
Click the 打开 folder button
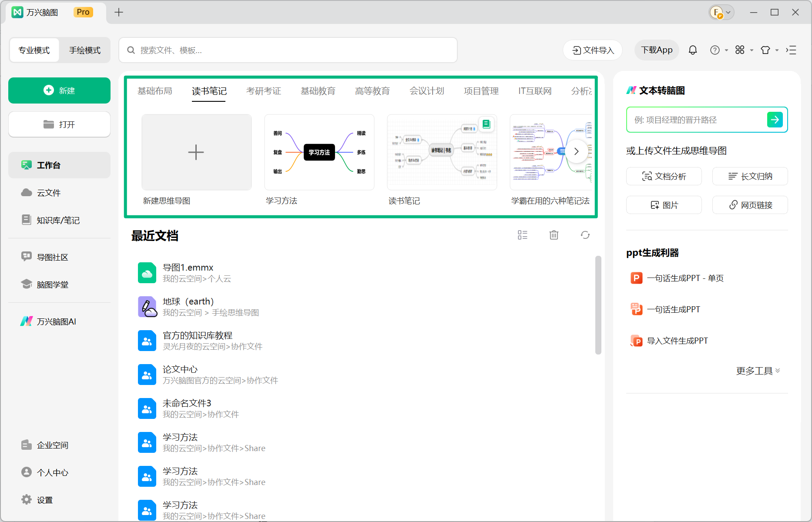(59, 124)
